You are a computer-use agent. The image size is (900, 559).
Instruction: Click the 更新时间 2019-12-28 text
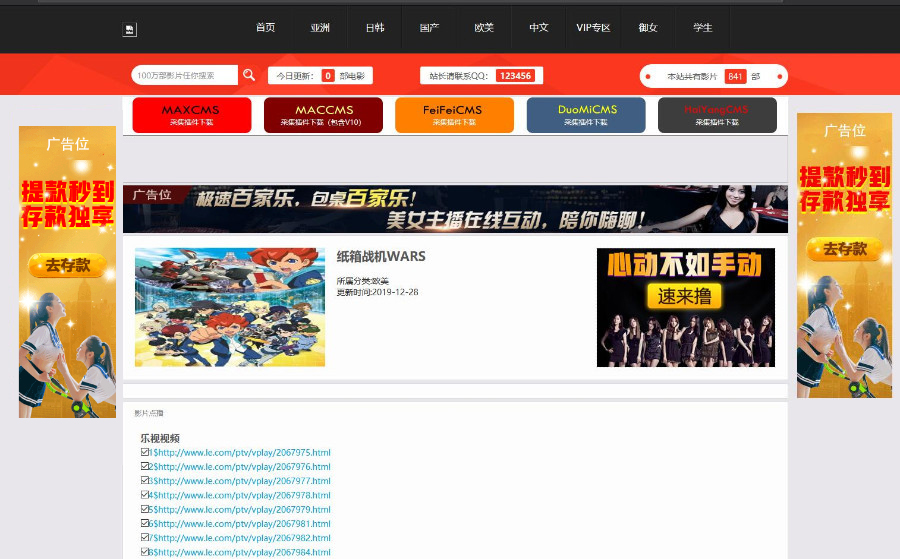[x=377, y=292]
